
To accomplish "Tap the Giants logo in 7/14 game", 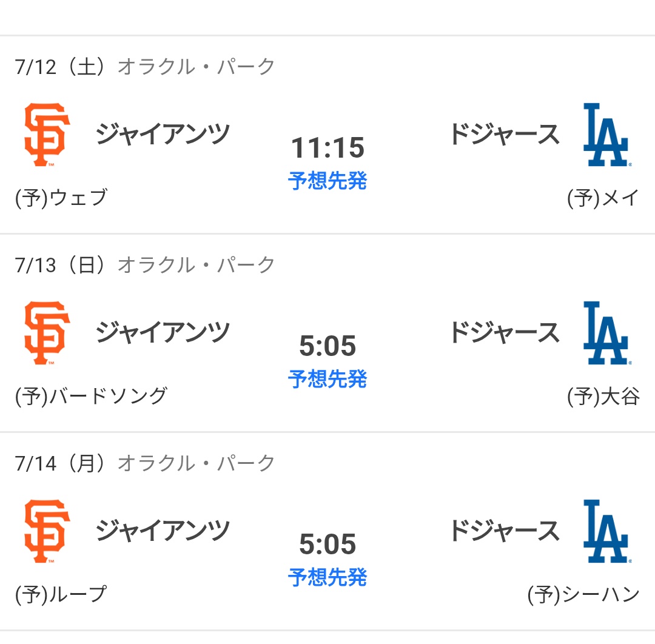I will (47, 531).
